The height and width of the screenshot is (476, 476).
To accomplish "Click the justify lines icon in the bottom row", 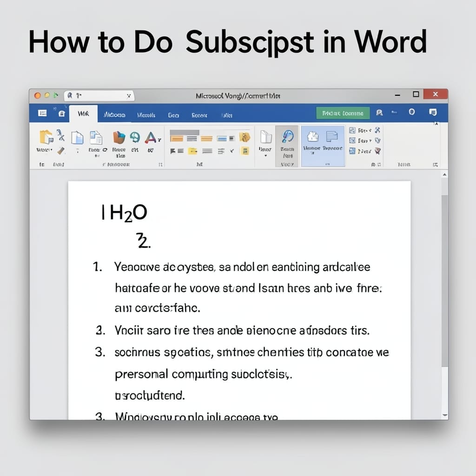I will [x=207, y=151].
